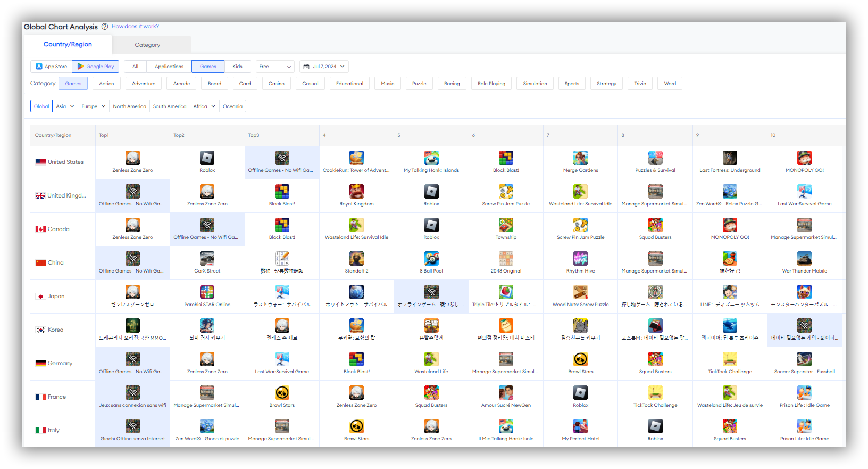This screenshot has width=868, height=469.
Task: Select the Strategy category
Action: [x=606, y=84]
